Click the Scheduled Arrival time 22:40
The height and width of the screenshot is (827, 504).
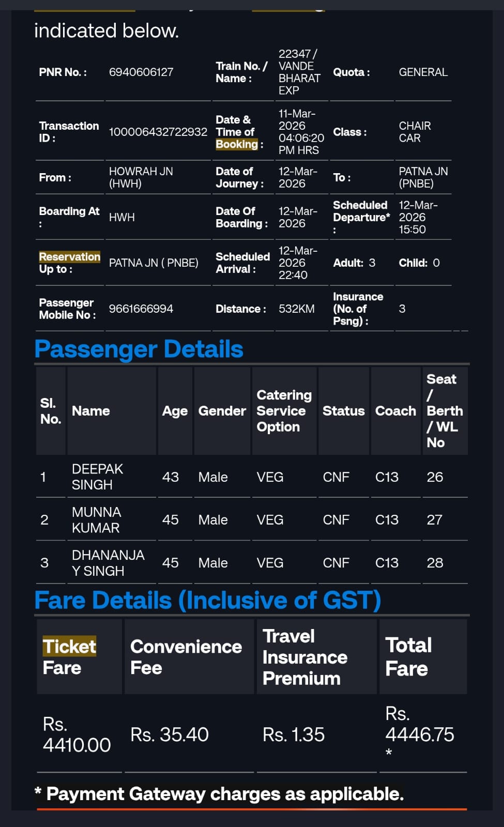tap(293, 275)
